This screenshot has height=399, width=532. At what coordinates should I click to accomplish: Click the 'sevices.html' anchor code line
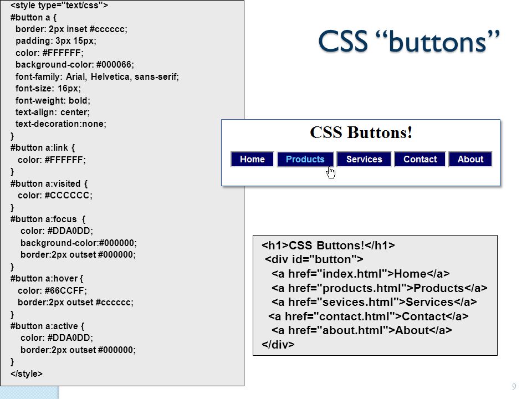[374, 302]
